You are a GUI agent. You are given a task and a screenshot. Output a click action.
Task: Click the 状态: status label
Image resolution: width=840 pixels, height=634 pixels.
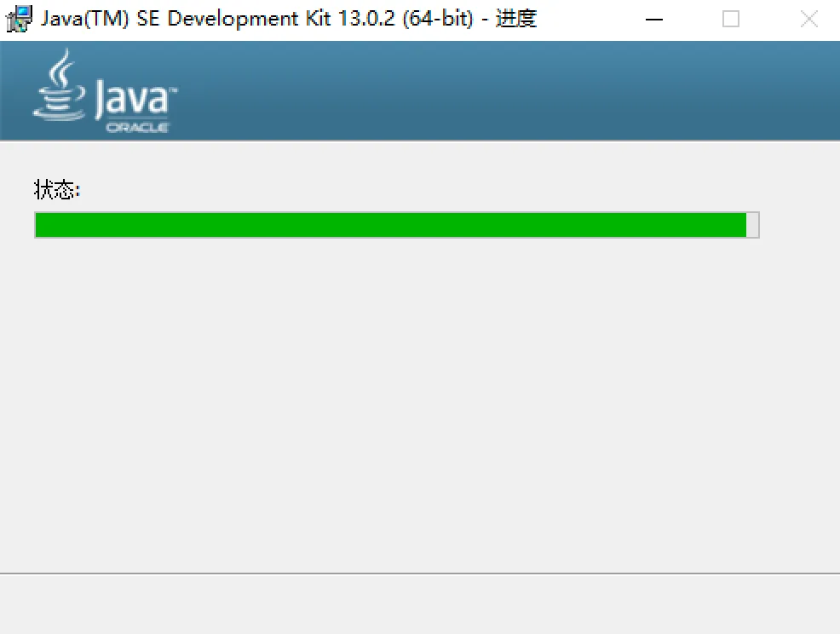coord(57,190)
